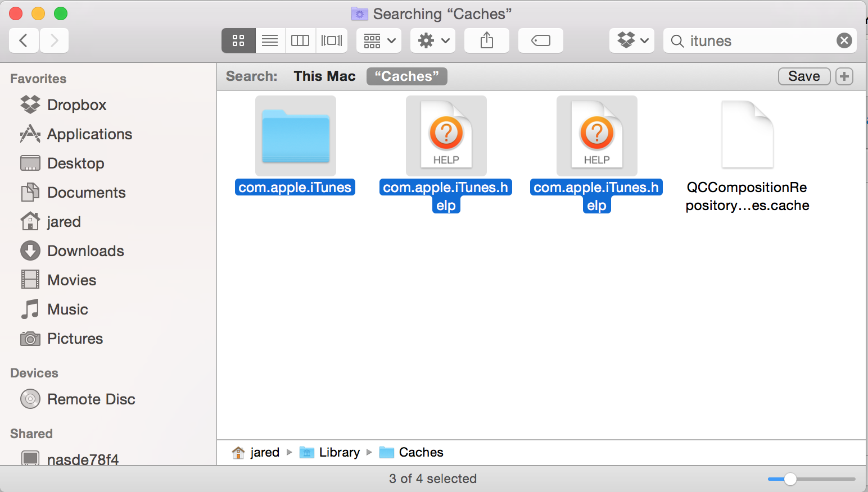The width and height of the screenshot is (868, 492).
Task: Share the selected items
Action: click(487, 40)
